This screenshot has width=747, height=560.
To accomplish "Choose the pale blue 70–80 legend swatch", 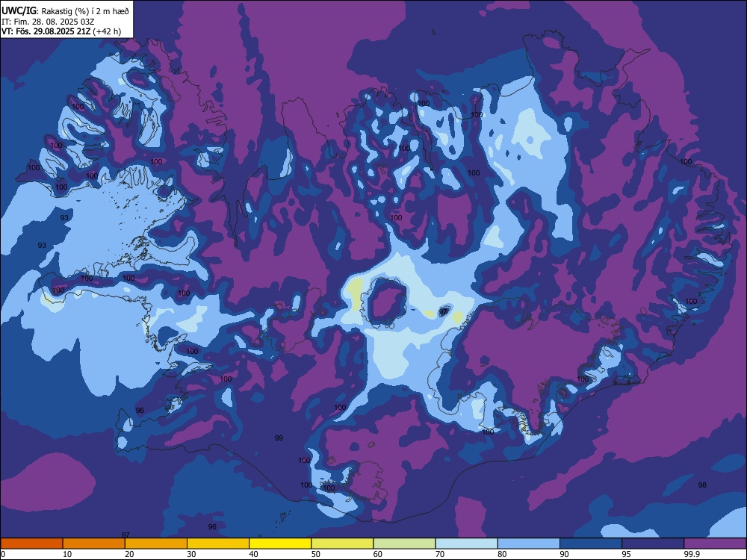I will tap(467, 544).
